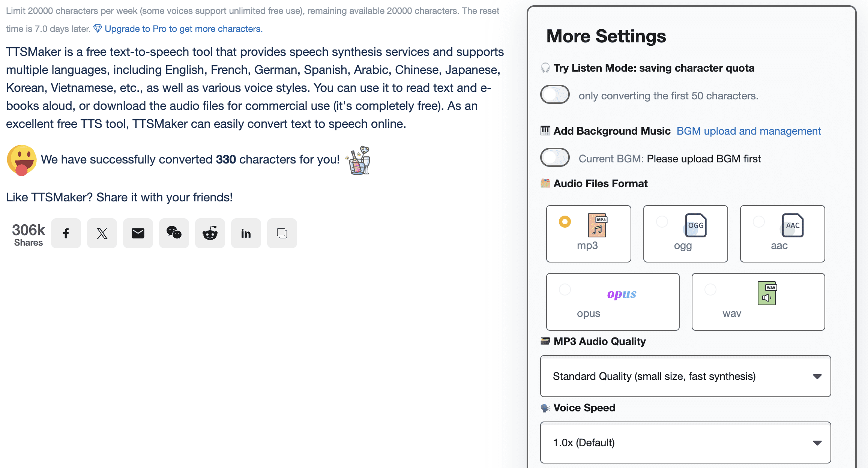Share on Facebook icon

point(66,233)
